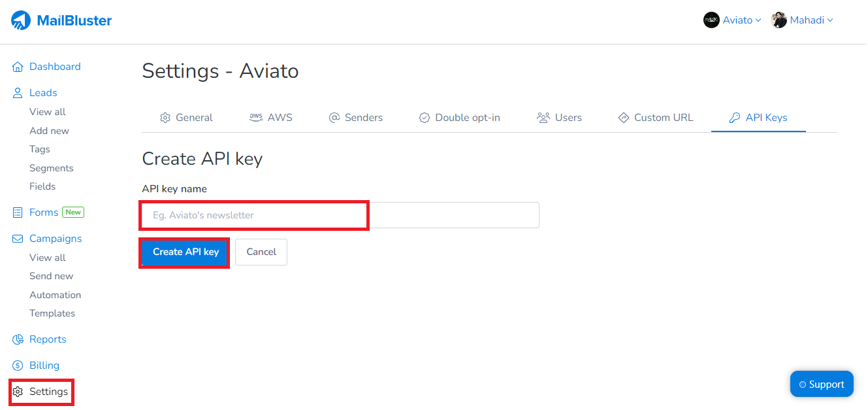Screen dimensions: 868x410
Task: Go to the Senders tab
Action: click(356, 118)
